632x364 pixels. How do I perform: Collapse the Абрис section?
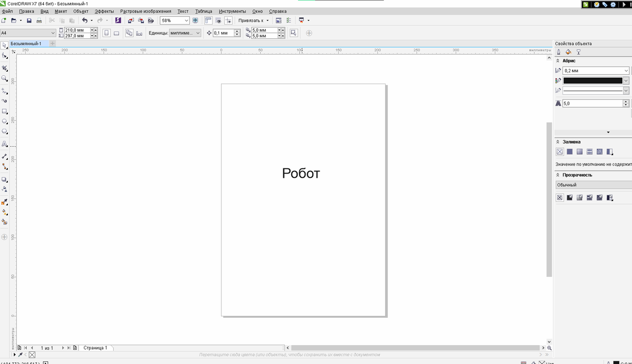[x=557, y=60]
